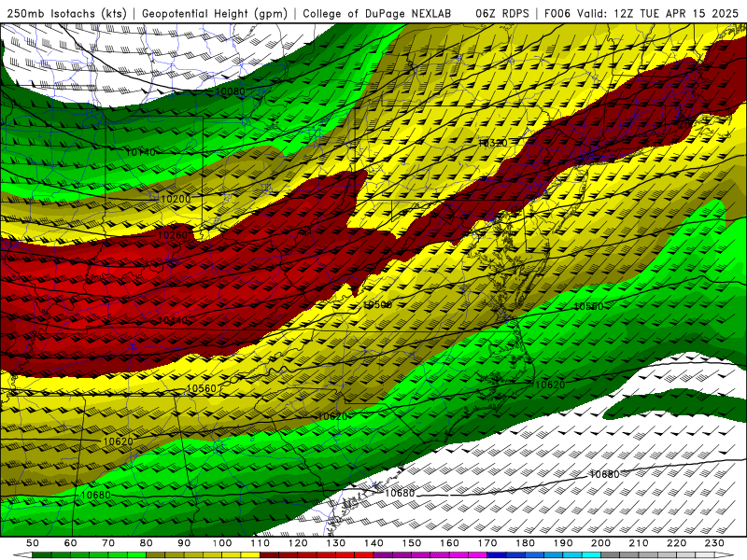Pick the cyan swatch left of 200

[591, 555]
